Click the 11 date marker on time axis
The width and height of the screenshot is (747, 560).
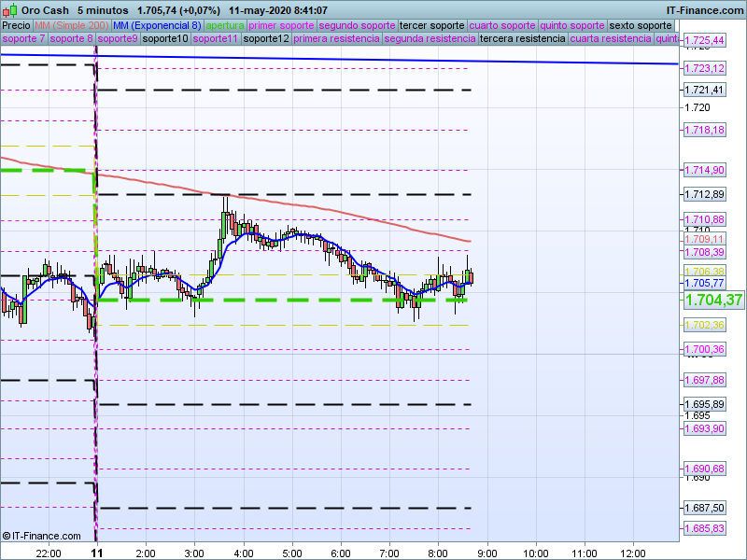pos(96,553)
